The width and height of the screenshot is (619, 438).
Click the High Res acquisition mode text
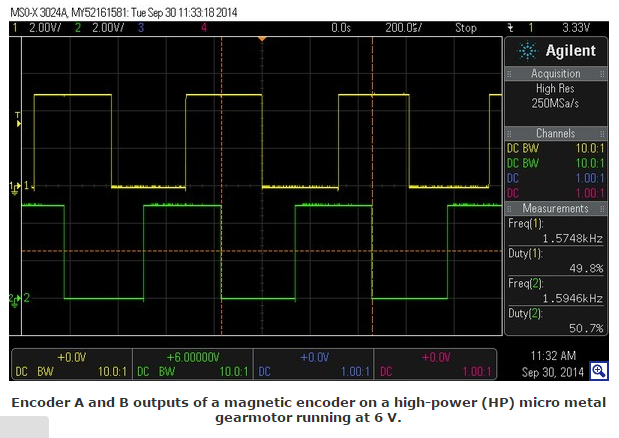[x=555, y=88]
